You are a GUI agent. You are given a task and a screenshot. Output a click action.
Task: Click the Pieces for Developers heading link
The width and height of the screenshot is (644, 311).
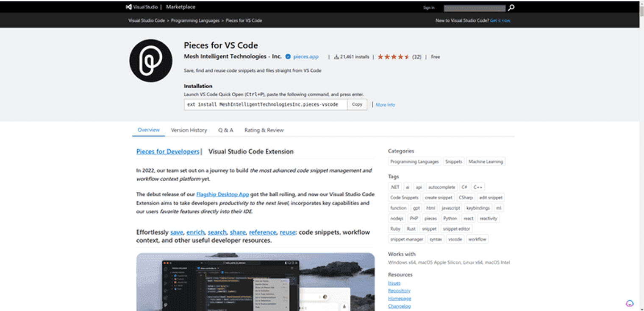(x=168, y=151)
